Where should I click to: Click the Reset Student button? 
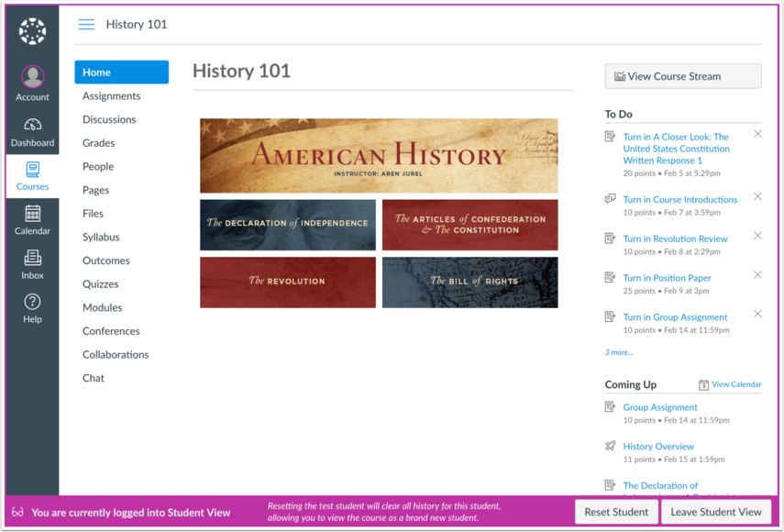616,512
